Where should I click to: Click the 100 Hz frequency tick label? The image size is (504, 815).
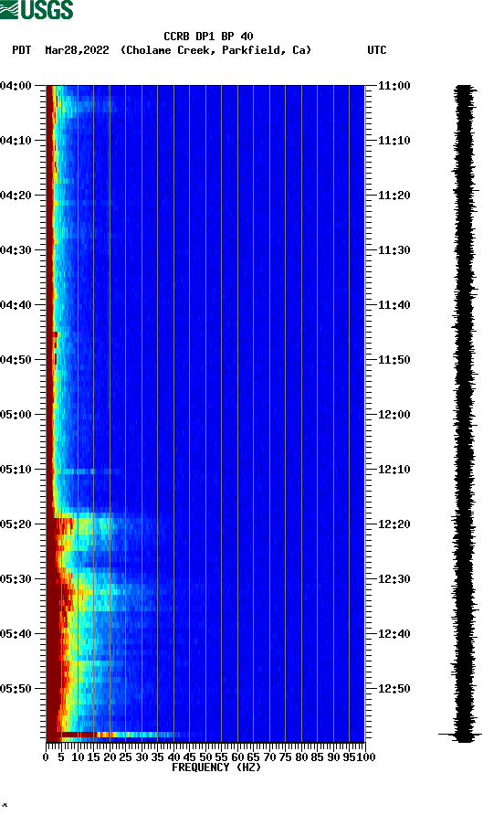pos(366,757)
